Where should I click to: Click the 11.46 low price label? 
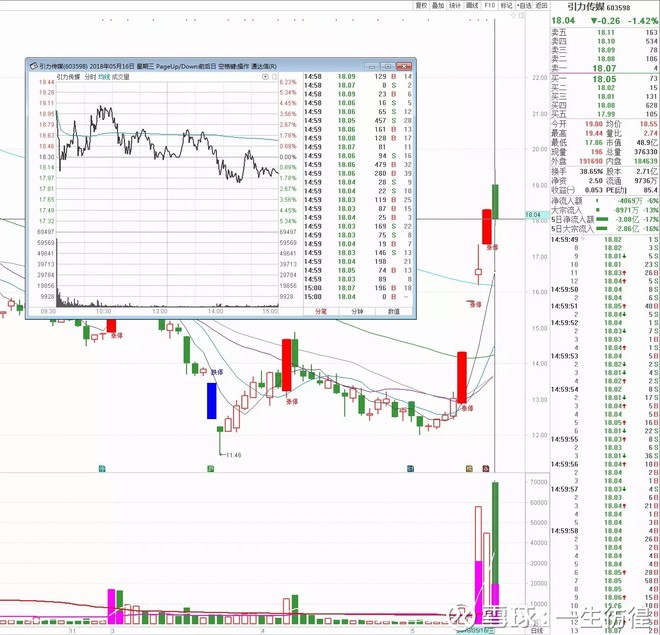234,455
